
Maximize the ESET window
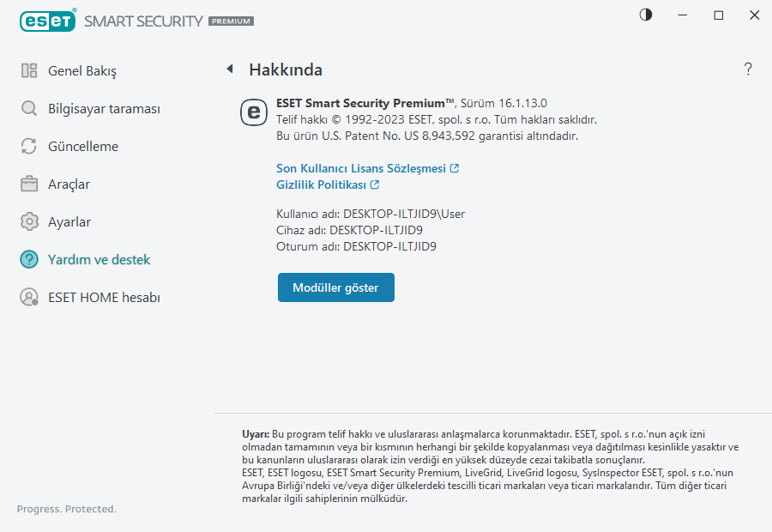coord(719,15)
